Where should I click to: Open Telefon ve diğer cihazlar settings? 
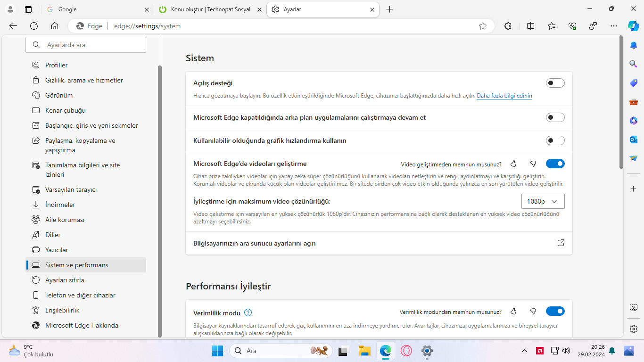point(86,295)
